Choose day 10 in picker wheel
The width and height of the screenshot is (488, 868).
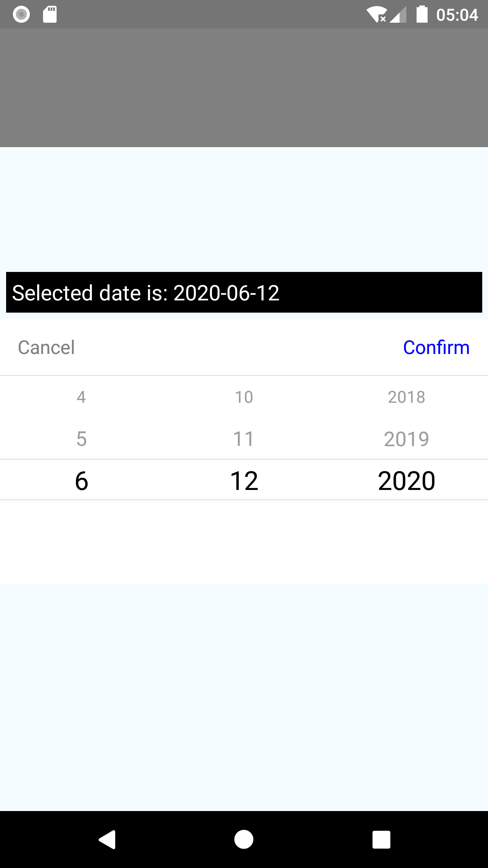click(x=244, y=397)
